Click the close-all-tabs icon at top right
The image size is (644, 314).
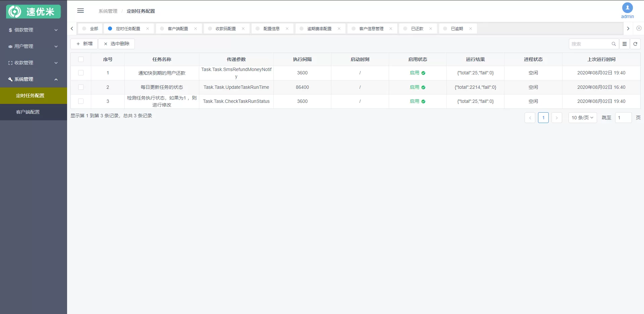[639, 28]
